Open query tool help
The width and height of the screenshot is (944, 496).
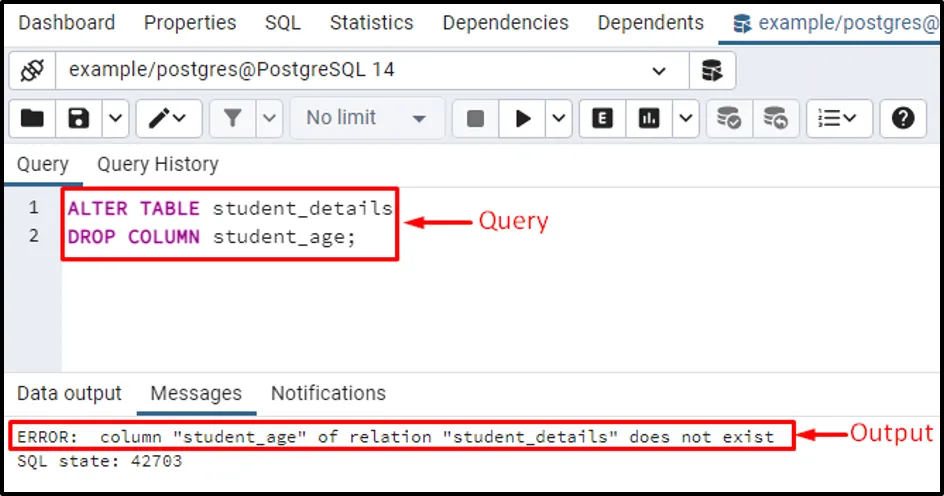point(903,118)
